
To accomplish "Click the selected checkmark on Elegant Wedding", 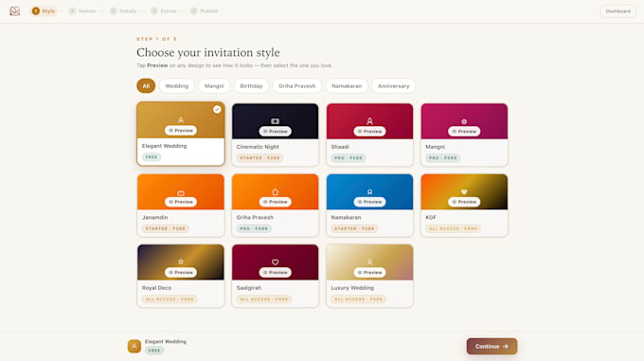I will tap(217, 109).
